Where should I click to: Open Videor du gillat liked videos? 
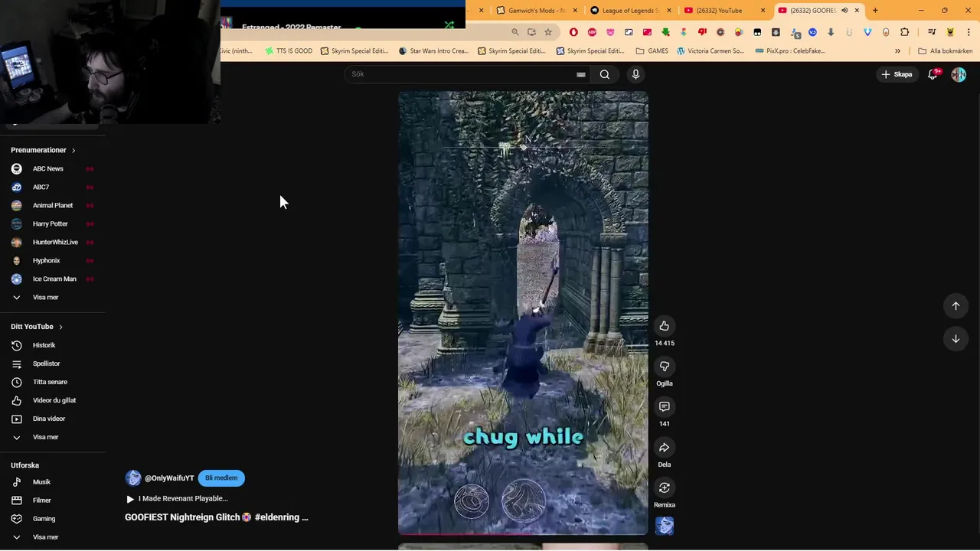tap(53, 400)
